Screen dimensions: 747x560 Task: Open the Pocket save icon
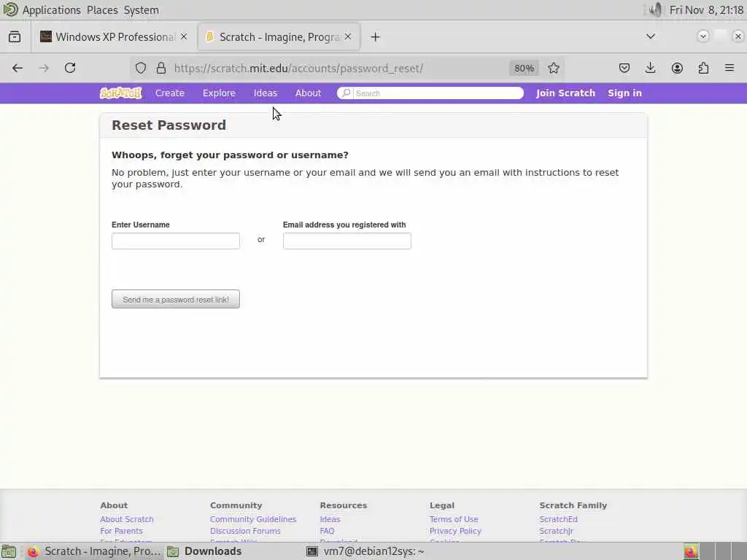pos(624,68)
